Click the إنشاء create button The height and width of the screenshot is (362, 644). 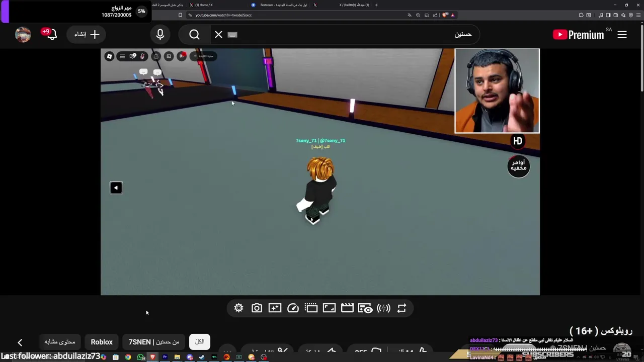[x=87, y=34]
